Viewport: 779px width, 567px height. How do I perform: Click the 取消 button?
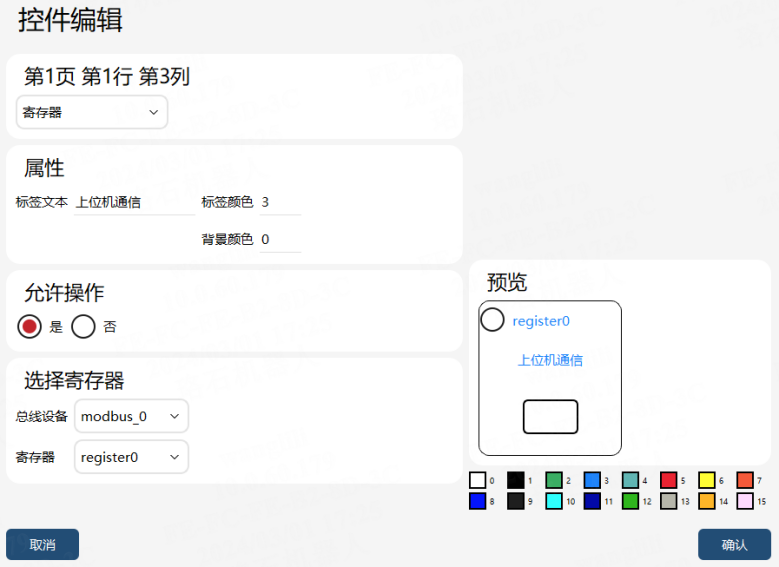tap(42, 545)
